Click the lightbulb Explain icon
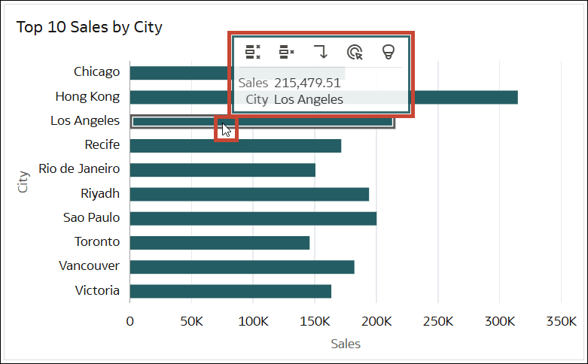Screen dimensions: 588x364 [x=388, y=52]
